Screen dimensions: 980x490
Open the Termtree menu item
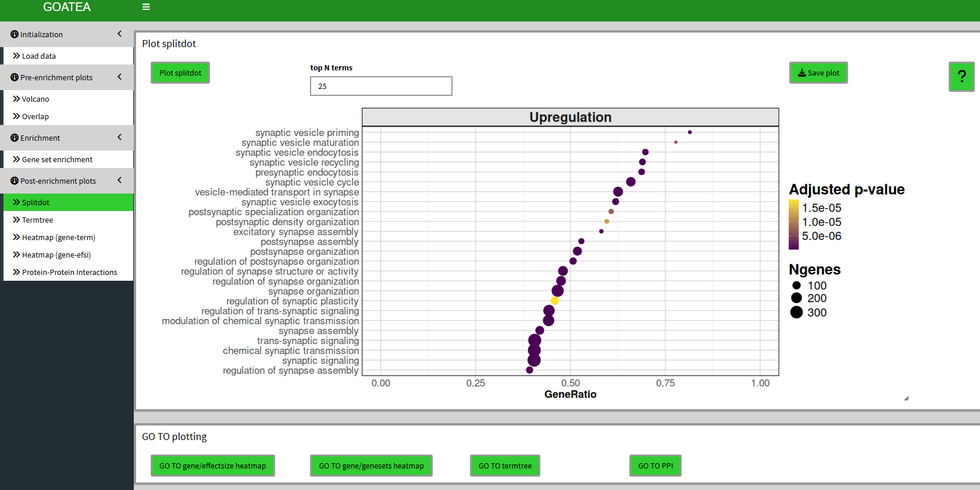click(37, 220)
